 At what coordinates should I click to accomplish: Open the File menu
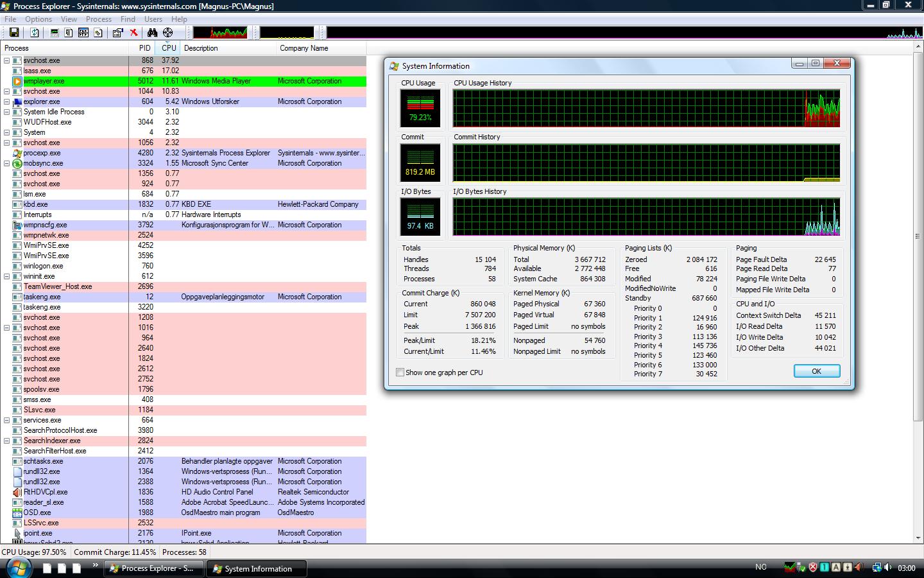click(10, 19)
